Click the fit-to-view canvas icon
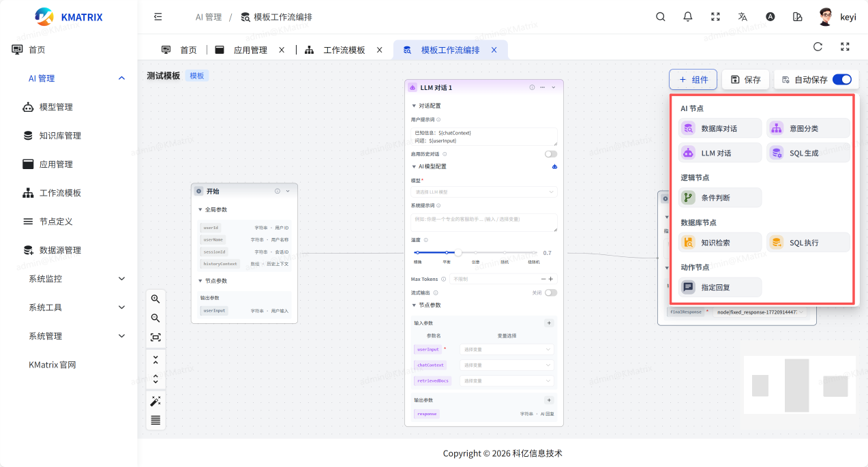The height and width of the screenshot is (467, 868). click(155, 337)
